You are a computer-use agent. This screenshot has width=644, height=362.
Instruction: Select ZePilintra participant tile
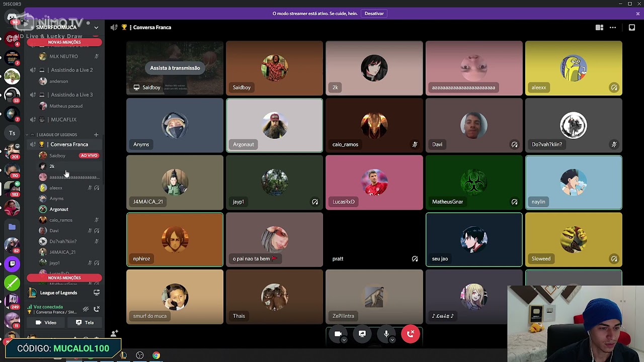coord(374,297)
